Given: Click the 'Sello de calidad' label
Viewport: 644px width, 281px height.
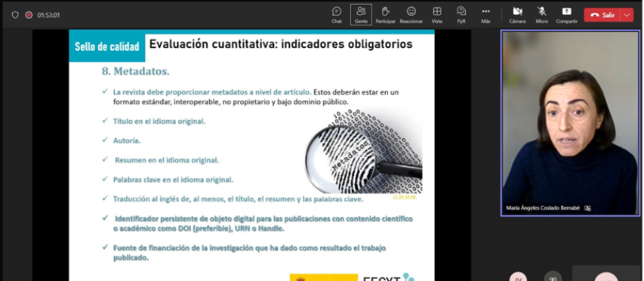Looking at the screenshot, I should tap(107, 46).
